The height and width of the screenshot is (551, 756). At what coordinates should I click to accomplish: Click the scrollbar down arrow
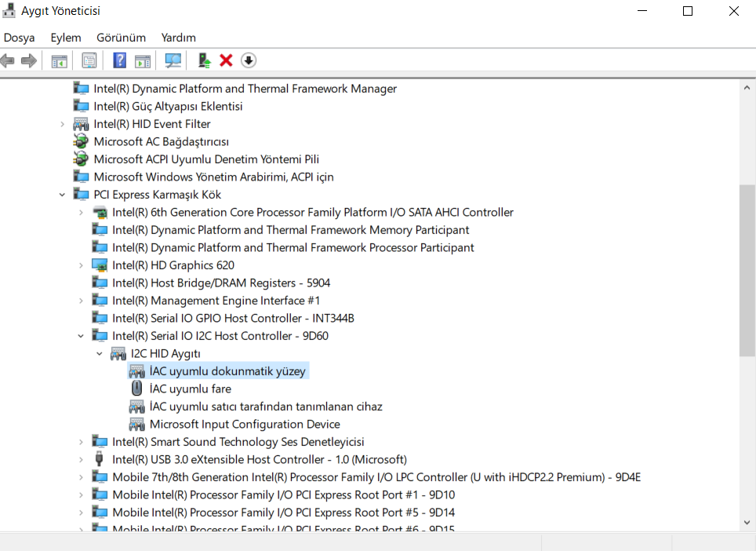click(747, 523)
